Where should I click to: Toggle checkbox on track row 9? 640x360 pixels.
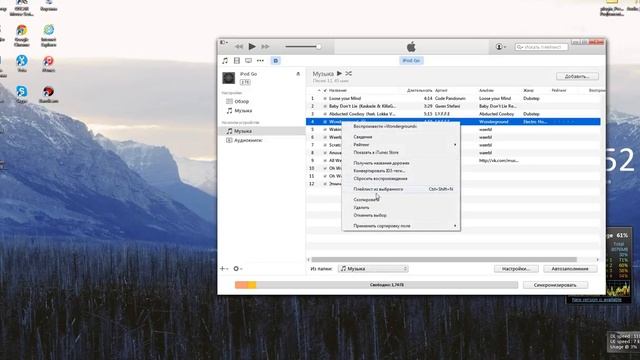pyautogui.click(x=325, y=160)
